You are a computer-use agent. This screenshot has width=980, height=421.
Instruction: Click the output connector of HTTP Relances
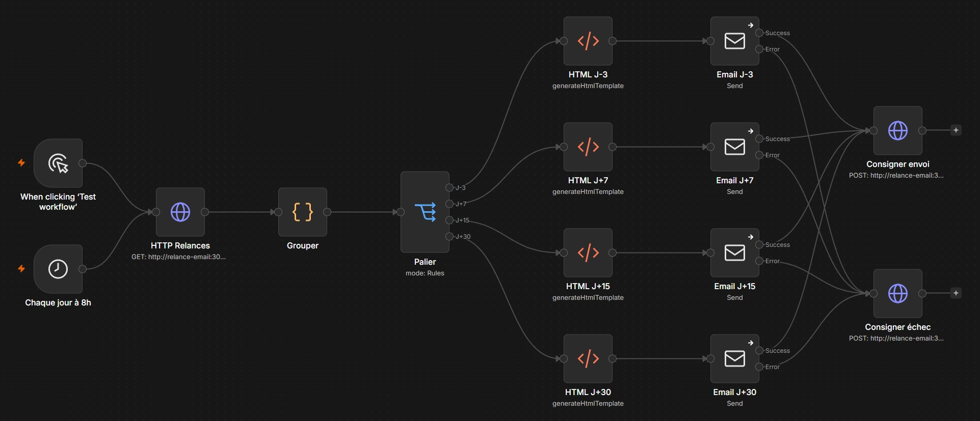pyautogui.click(x=205, y=212)
